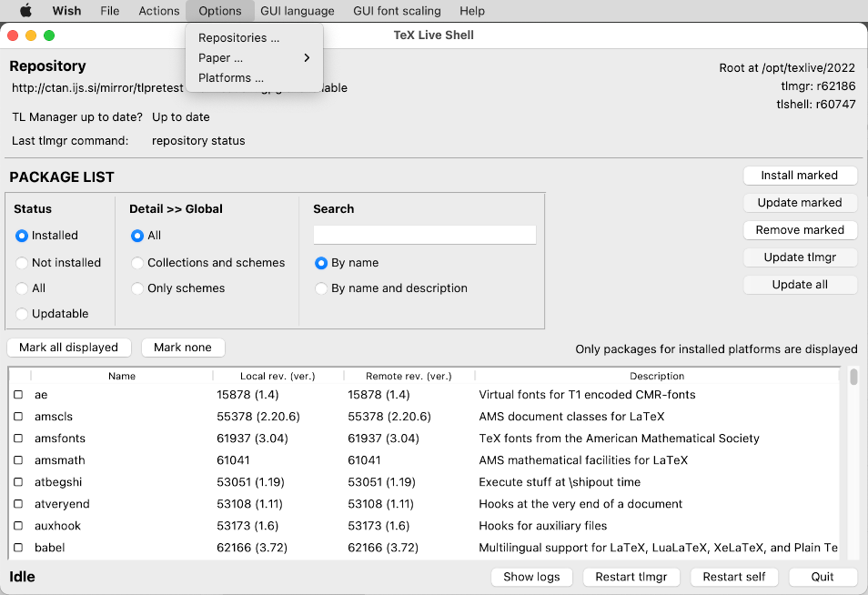868x595 pixels.
Task: Focus the package Search text field
Action: click(424, 235)
